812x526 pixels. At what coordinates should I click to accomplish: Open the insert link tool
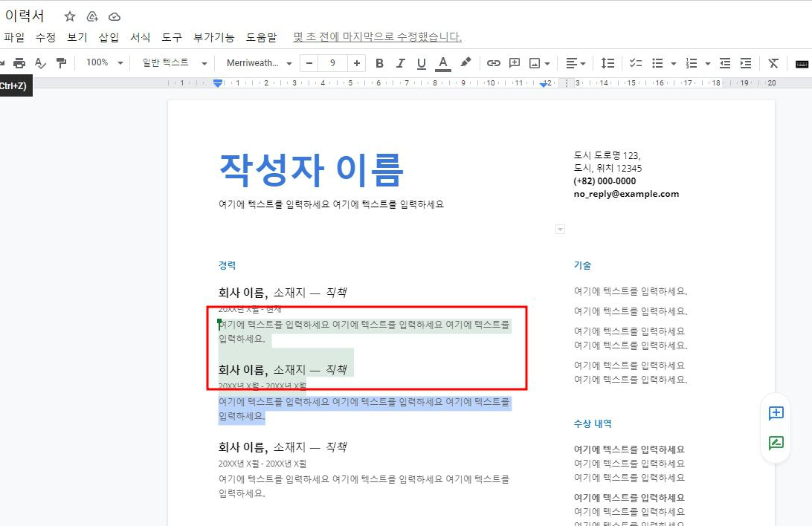(493, 63)
